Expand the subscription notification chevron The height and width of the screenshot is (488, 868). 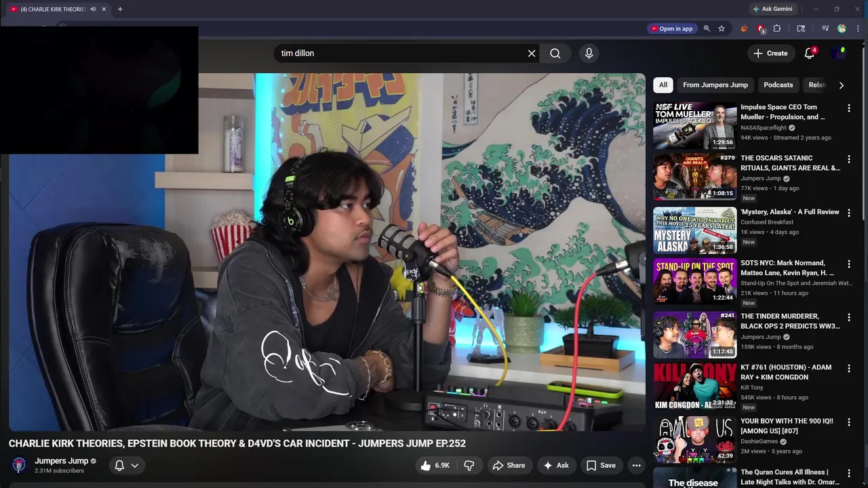pos(135,466)
